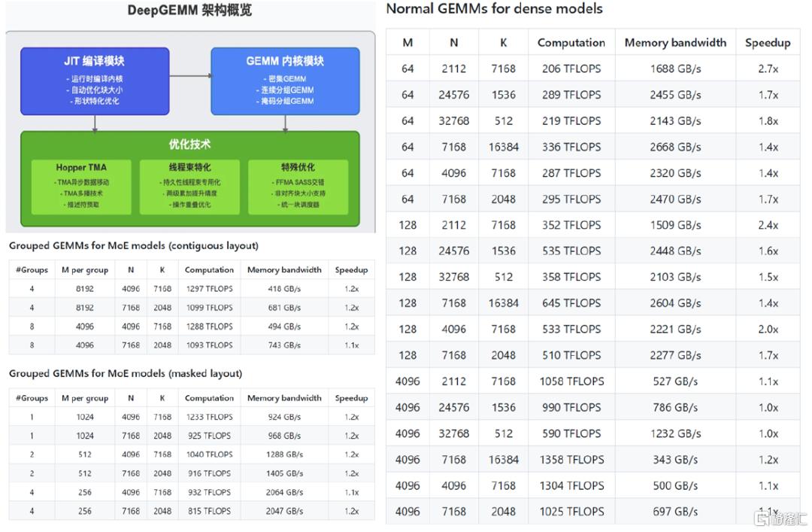Click the "535 TFLOPS" cell
812x532 pixels.
click(571, 251)
